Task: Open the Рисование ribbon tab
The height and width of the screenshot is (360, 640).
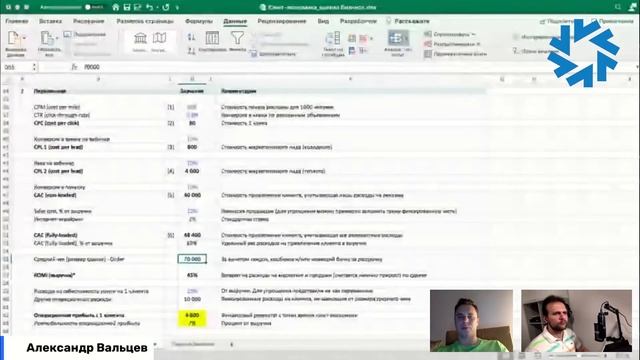Action: (x=89, y=21)
